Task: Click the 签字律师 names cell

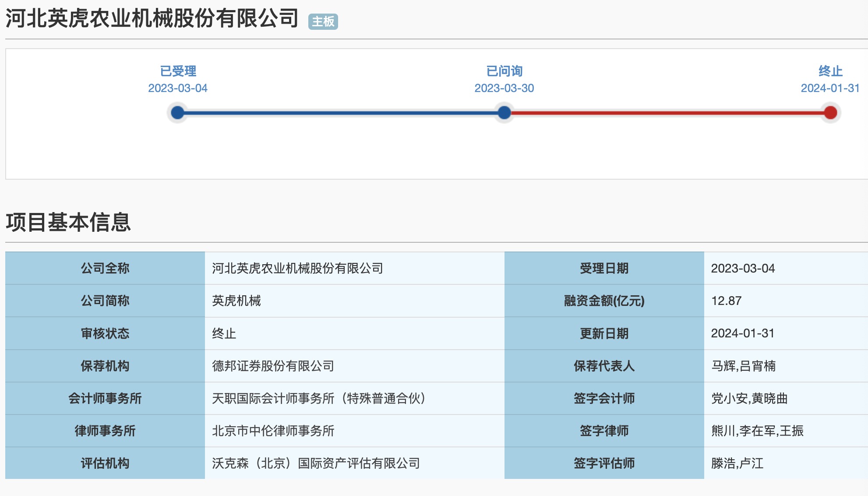Action: coord(757,431)
